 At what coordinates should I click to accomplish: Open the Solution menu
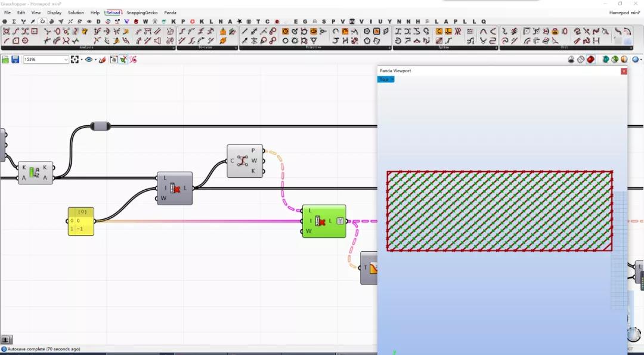76,13
